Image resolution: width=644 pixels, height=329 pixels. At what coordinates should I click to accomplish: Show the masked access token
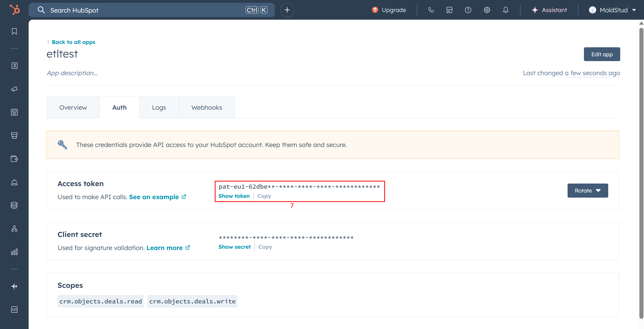pos(234,196)
